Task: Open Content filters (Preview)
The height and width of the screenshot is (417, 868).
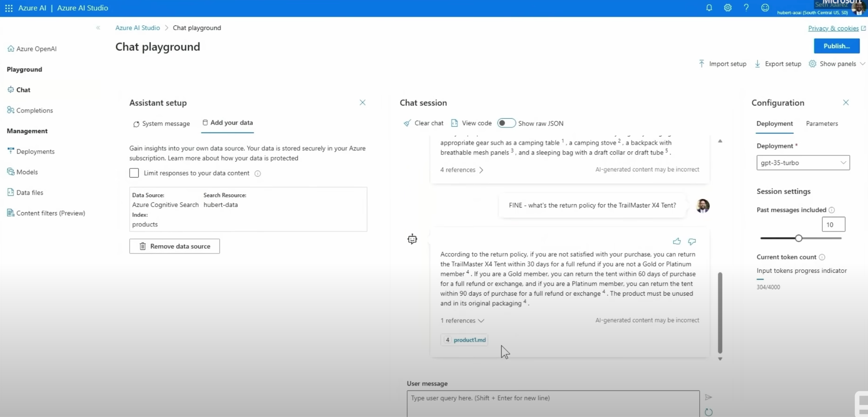Action: point(46,213)
